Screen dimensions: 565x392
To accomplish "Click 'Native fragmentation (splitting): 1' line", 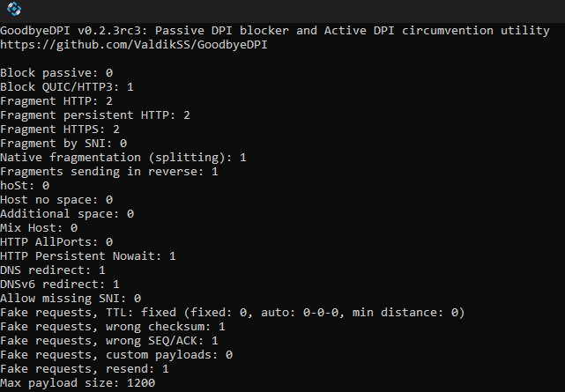I will pyautogui.click(x=123, y=158).
